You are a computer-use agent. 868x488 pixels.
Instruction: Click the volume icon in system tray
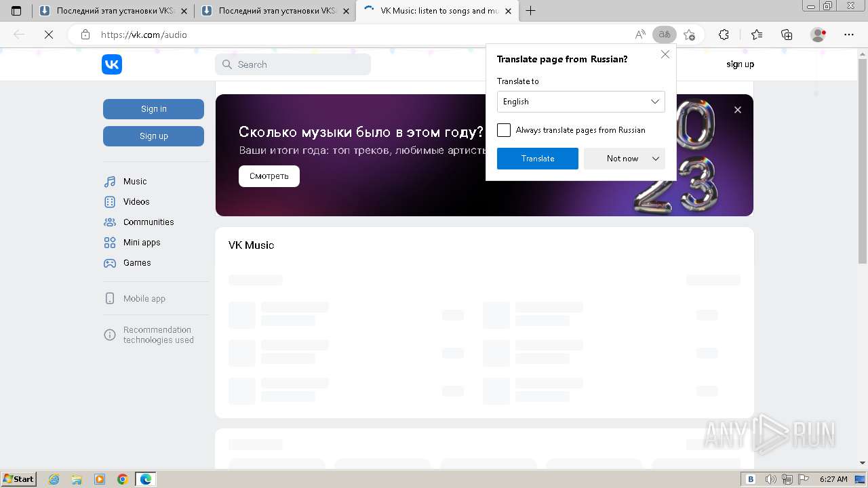pyautogui.click(x=771, y=479)
